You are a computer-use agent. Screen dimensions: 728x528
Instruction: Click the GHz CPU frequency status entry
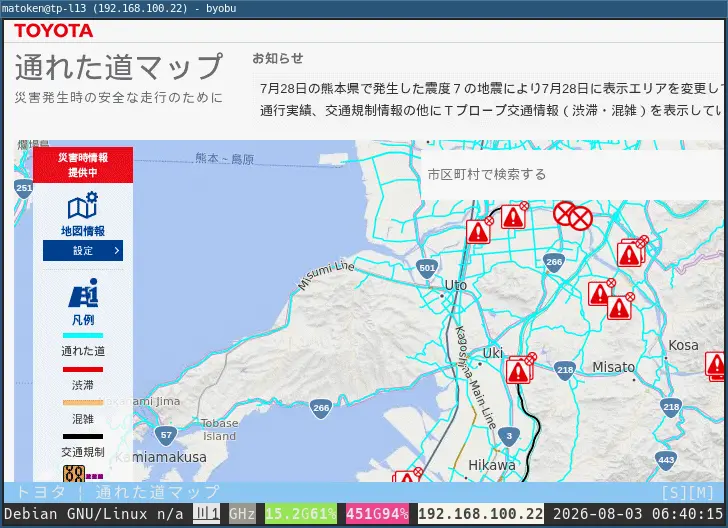tap(241, 514)
